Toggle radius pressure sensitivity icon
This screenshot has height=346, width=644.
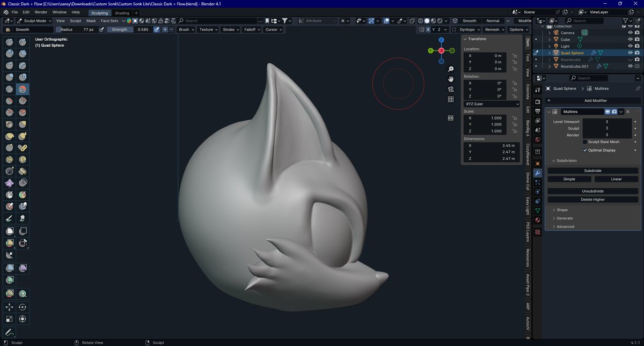coord(100,30)
